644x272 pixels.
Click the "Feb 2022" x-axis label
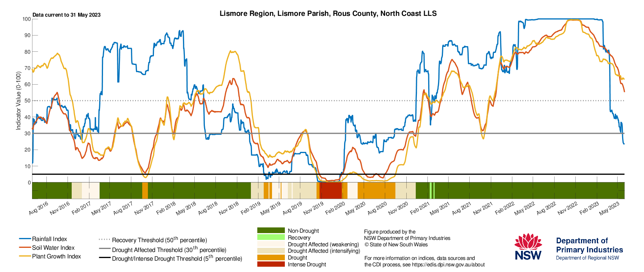coord(505,208)
